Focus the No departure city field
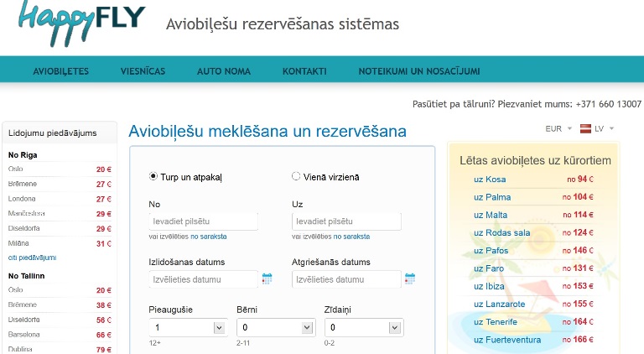 (x=203, y=221)
